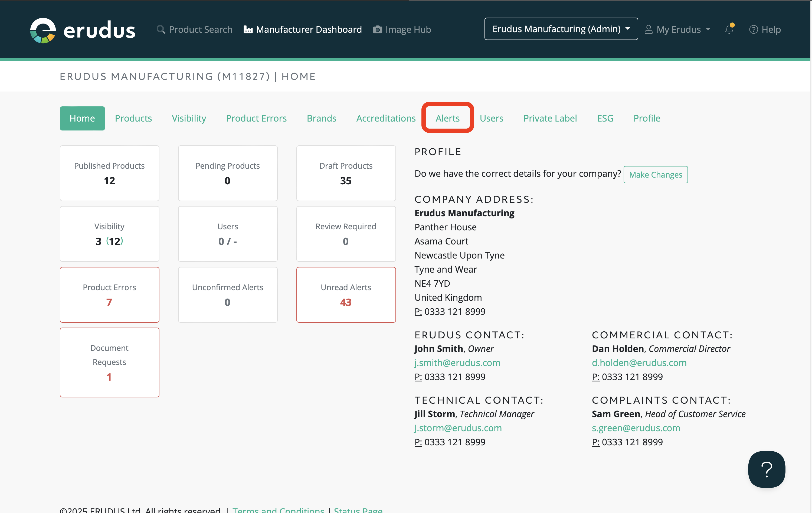This screenshot has height=513, width=812.
Task: Click the Draft Products 35 card
Action: point(346,173)
